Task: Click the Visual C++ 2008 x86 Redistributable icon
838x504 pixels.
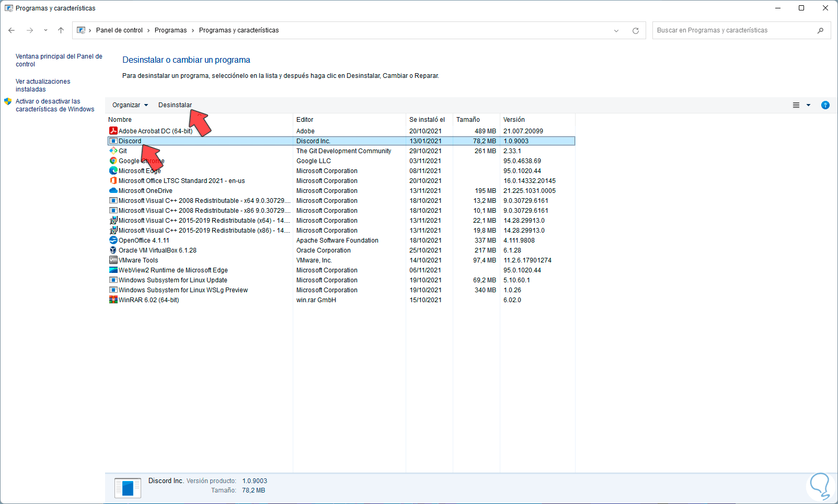Action: (x=113, y=210)
